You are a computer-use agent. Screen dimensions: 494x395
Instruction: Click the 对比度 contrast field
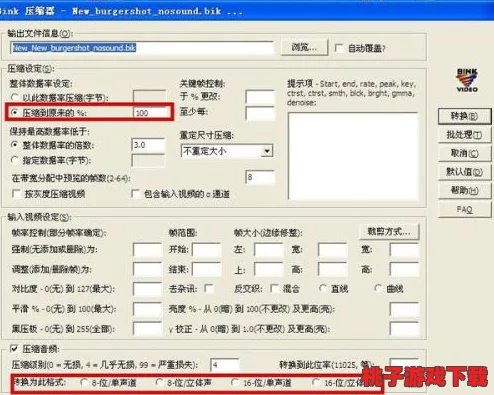(148, 289)
